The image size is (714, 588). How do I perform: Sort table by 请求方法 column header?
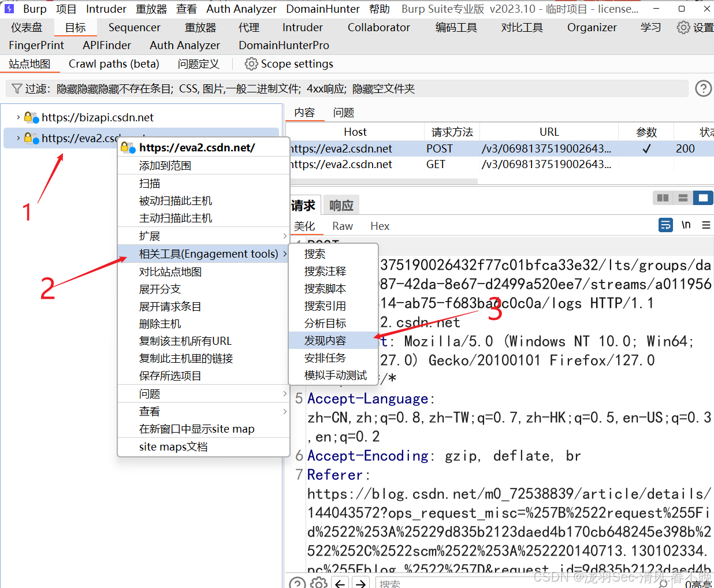click(x=452, y=132)
